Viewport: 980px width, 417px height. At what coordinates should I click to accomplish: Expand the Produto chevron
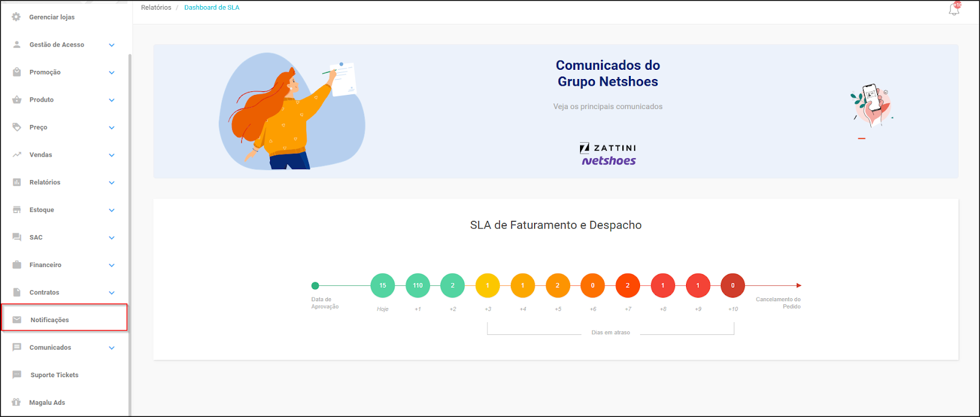[111, 100]
